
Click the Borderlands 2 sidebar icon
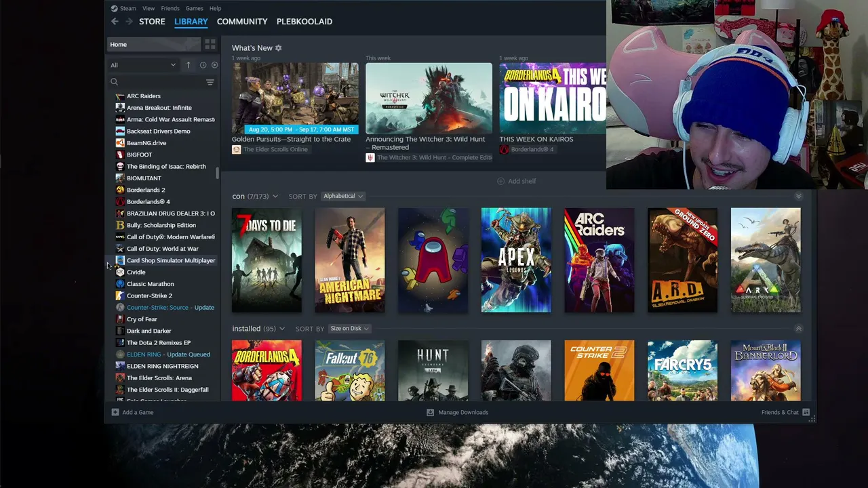pyautogui.click(x=120, y=190)
